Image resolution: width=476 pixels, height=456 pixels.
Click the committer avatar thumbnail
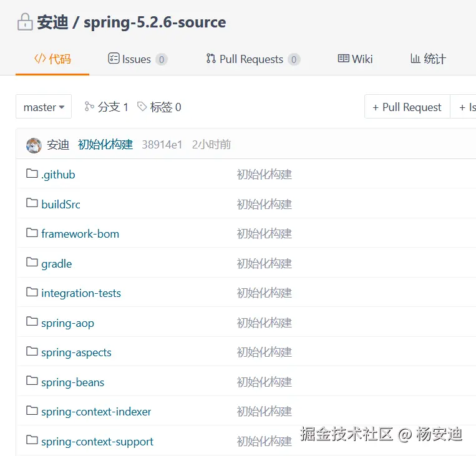34,145
